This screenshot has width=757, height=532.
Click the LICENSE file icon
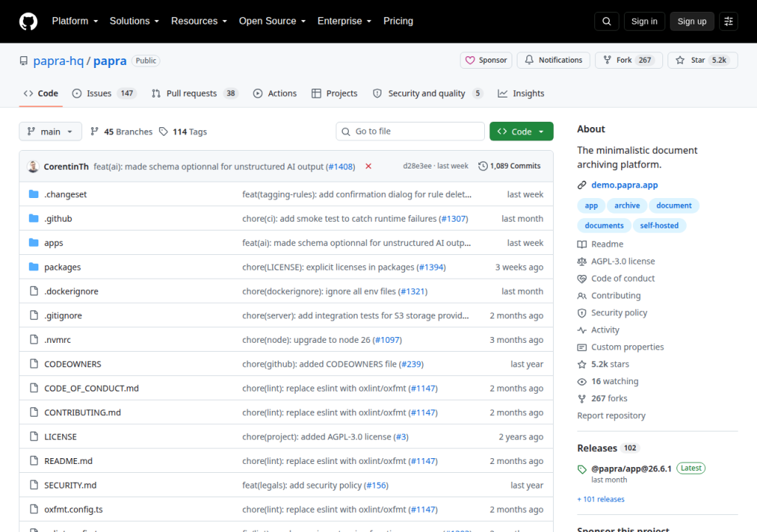[x=34, y=437]
